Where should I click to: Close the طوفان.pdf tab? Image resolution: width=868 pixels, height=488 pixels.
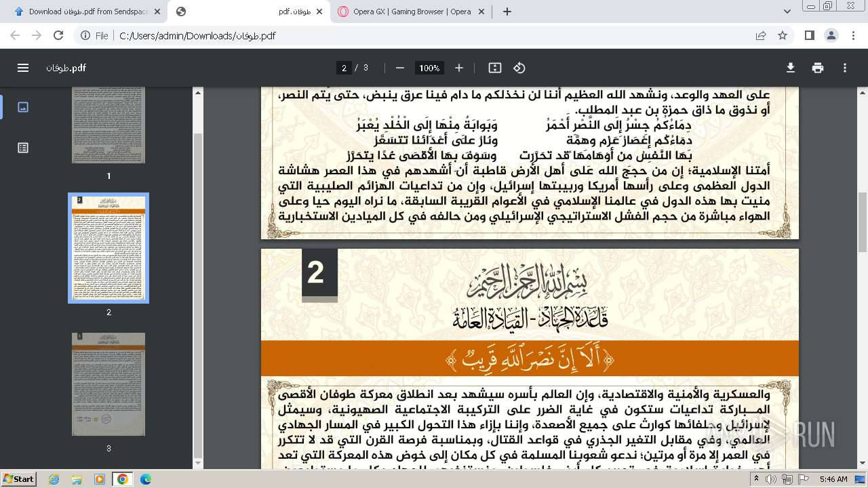click(319, 12)
